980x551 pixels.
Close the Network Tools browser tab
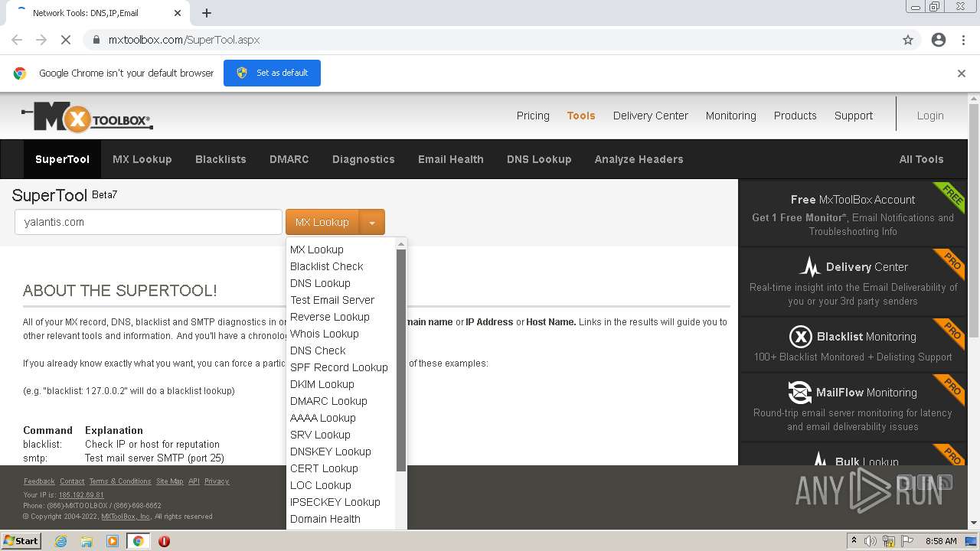178,13
